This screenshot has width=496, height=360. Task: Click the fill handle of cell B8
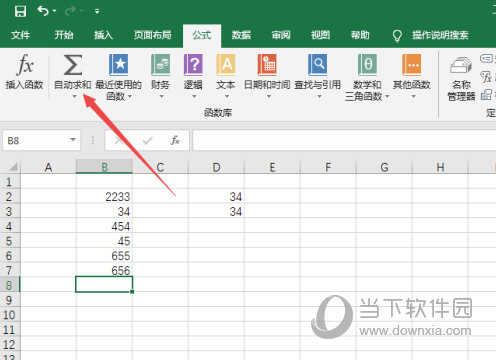click(x=132, y=292)
